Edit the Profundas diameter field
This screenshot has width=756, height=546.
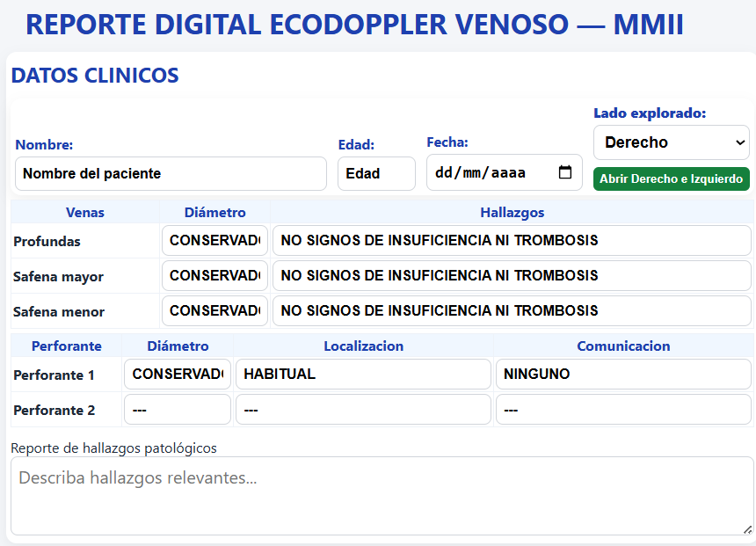(x=214, y=240)
